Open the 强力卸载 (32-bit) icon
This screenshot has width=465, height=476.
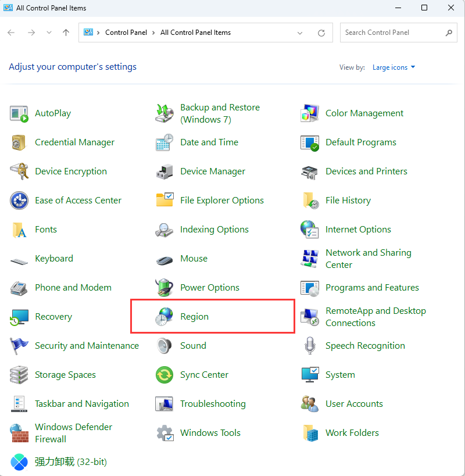pyautogui.click(x=19, y=462)
